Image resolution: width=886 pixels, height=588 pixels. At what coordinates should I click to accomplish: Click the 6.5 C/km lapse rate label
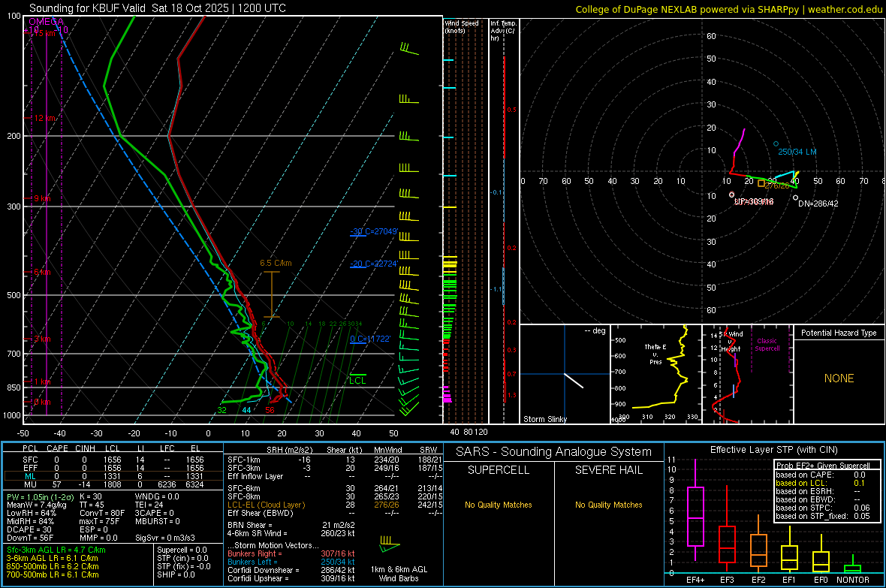pos(276,263)
